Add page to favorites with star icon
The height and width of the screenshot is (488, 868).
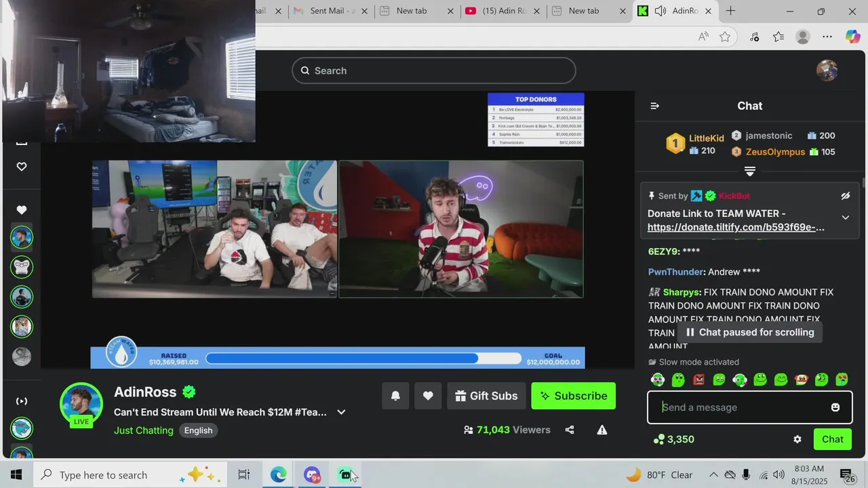725,37
